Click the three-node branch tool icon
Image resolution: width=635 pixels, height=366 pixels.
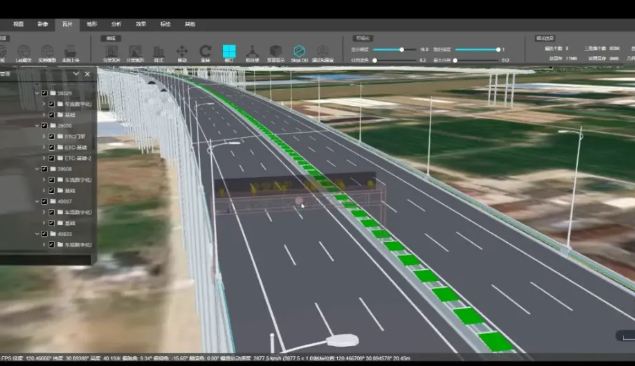click(x=252, y=51)
